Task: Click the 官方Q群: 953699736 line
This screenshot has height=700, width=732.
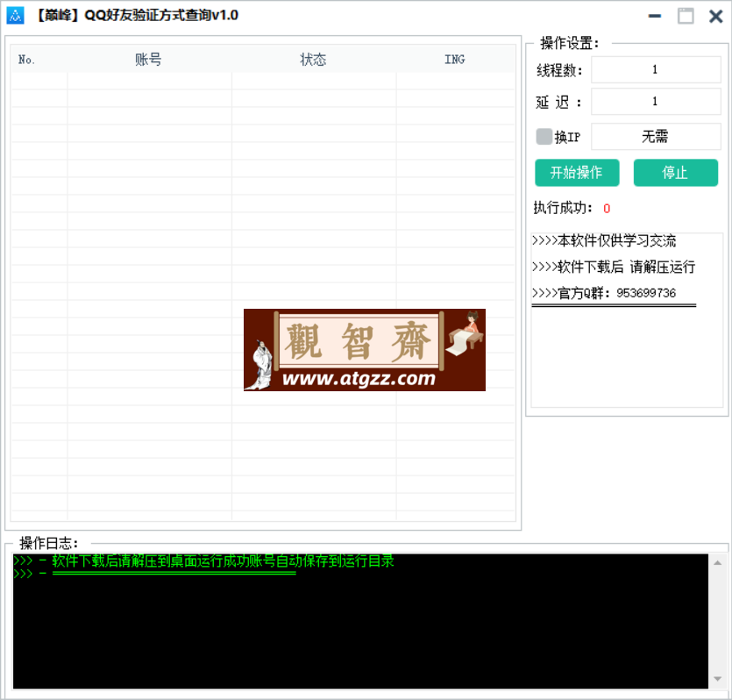Action: 604,293
